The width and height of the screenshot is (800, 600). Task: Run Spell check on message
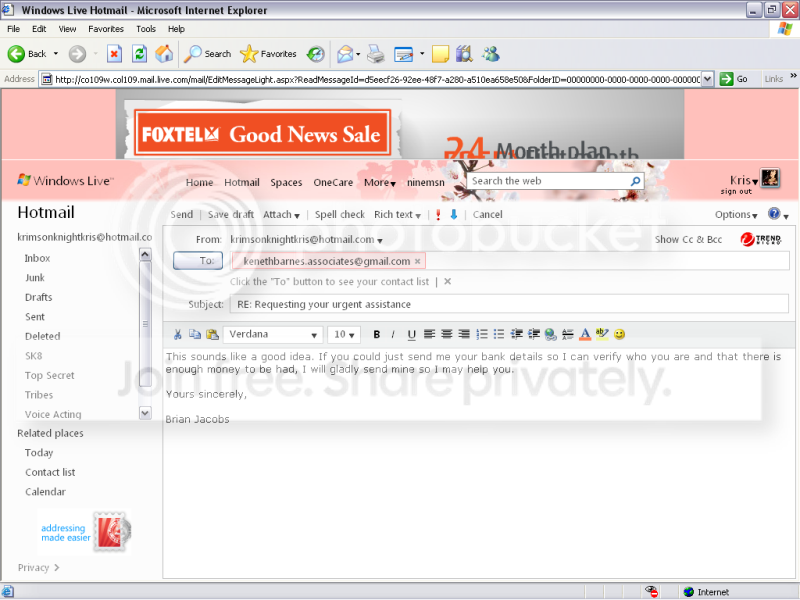340,215
